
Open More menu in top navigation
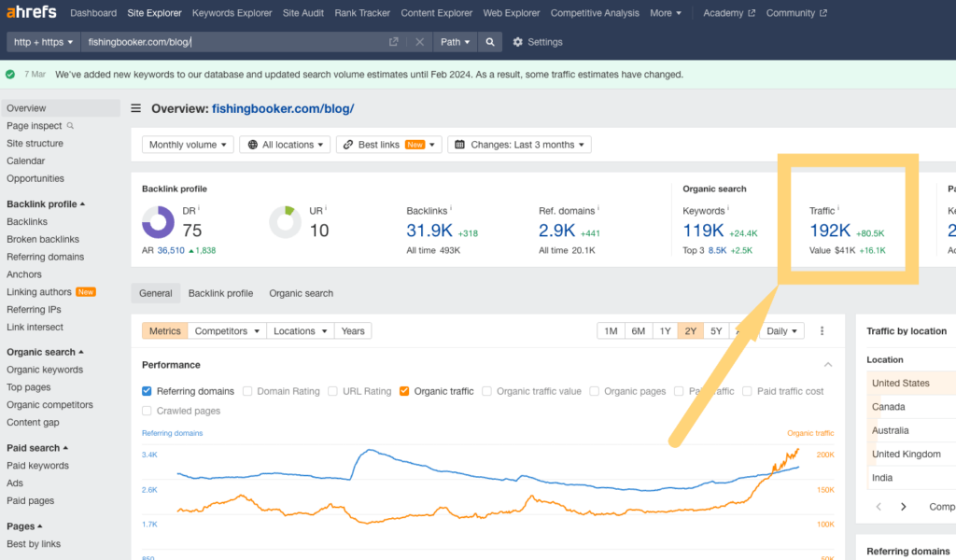665,13
